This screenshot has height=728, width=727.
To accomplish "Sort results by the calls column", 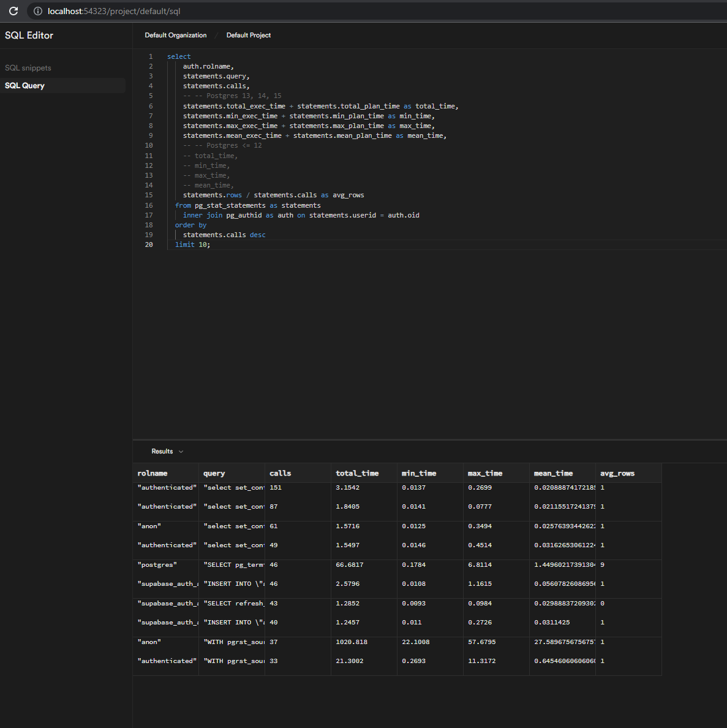I will 280,473.
